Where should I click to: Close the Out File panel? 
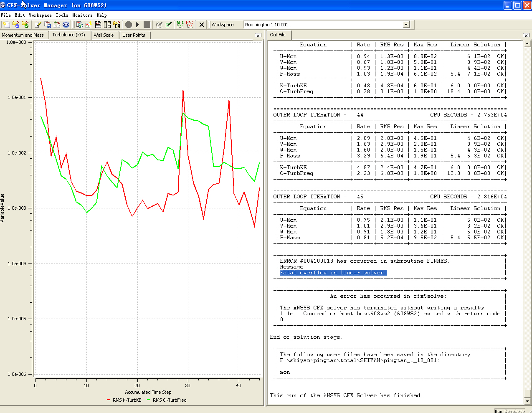526,35
